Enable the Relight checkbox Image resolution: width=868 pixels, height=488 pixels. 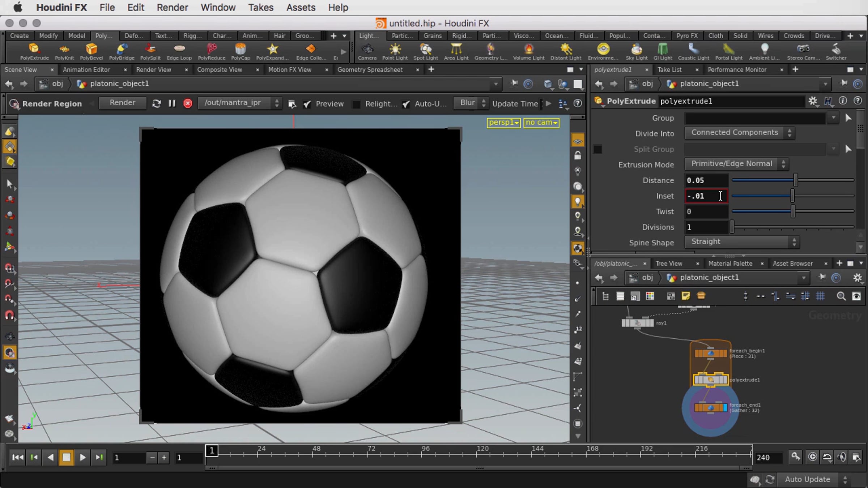tap(356, 104)
